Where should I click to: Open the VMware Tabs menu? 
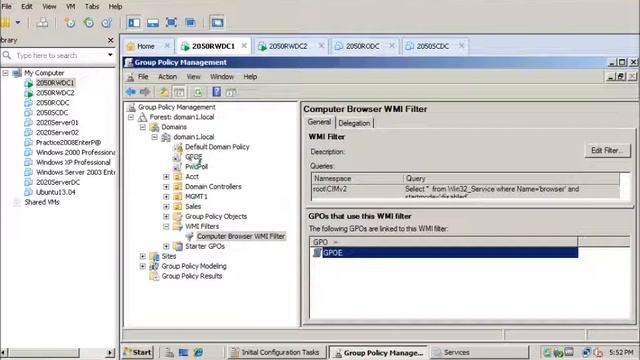92,6
